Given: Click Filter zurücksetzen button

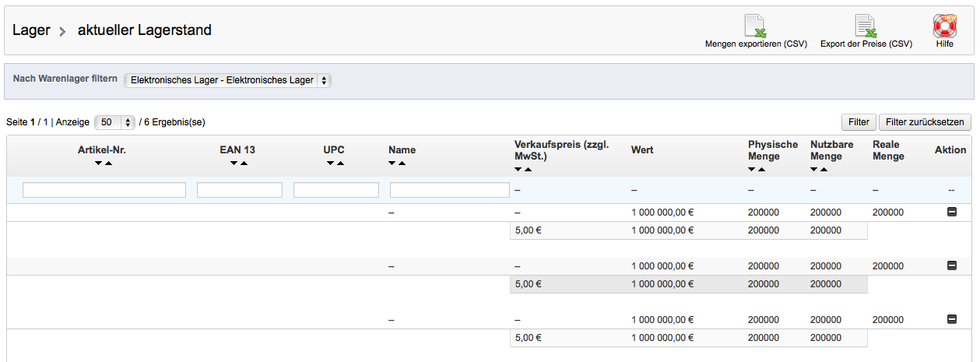Looking at the screenshot, I should coord(925,122).
